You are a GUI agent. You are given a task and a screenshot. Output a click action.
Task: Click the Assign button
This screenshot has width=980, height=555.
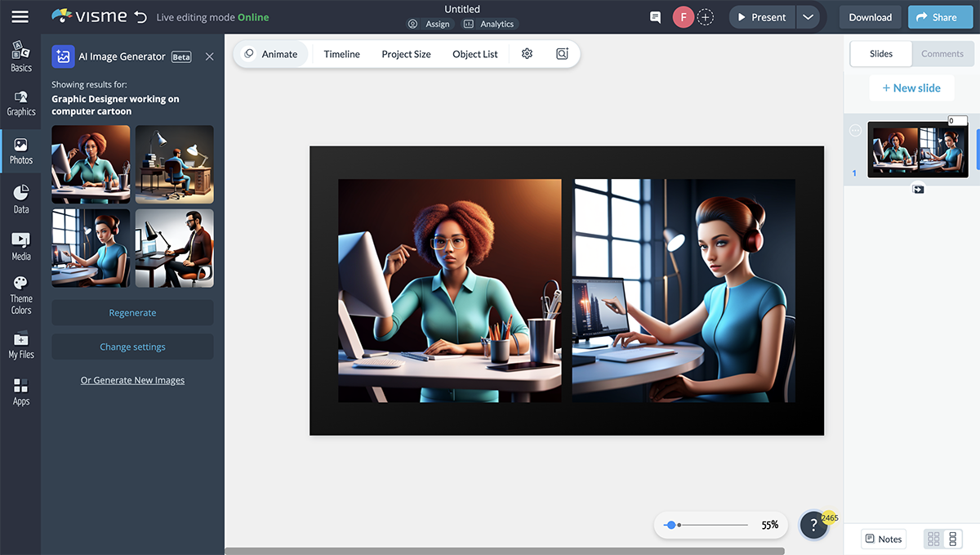430,24
